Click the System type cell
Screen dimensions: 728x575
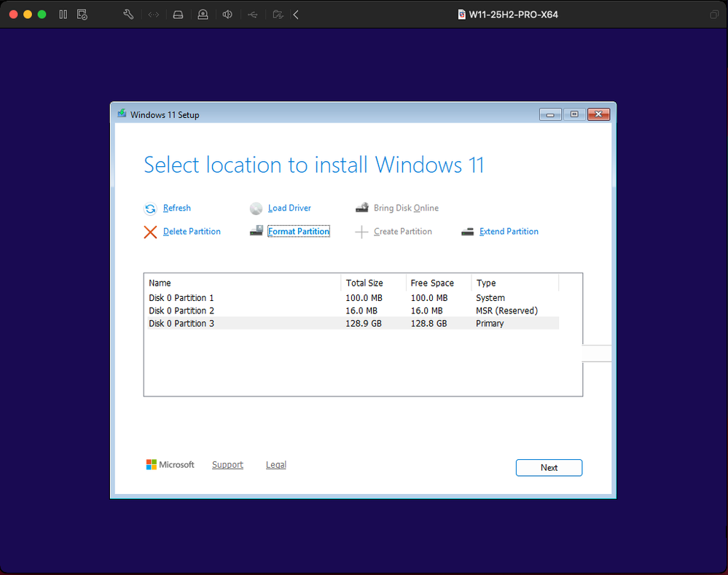tap(490, 298)
